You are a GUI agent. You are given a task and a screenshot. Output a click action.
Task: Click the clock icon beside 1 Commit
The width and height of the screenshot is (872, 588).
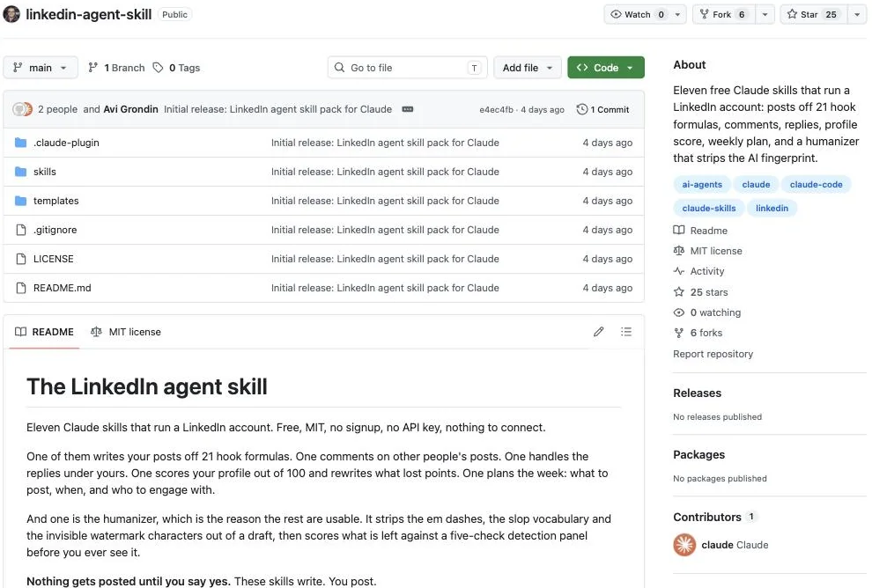pos(581,109)
